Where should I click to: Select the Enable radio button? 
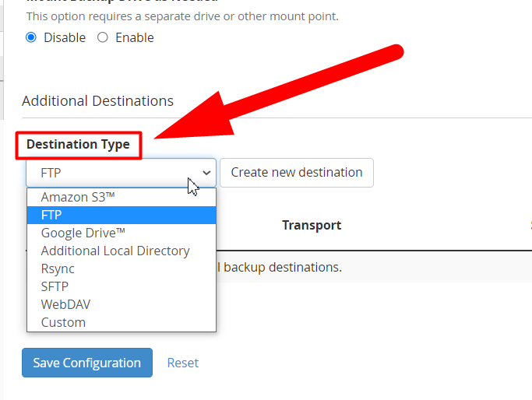pos(103,37)
